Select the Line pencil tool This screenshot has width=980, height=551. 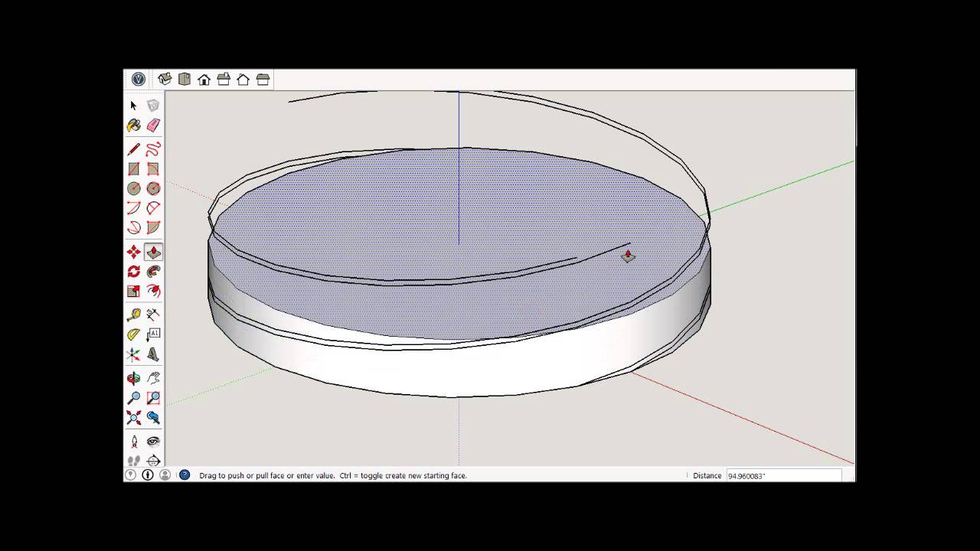click(x=134, y=149)
